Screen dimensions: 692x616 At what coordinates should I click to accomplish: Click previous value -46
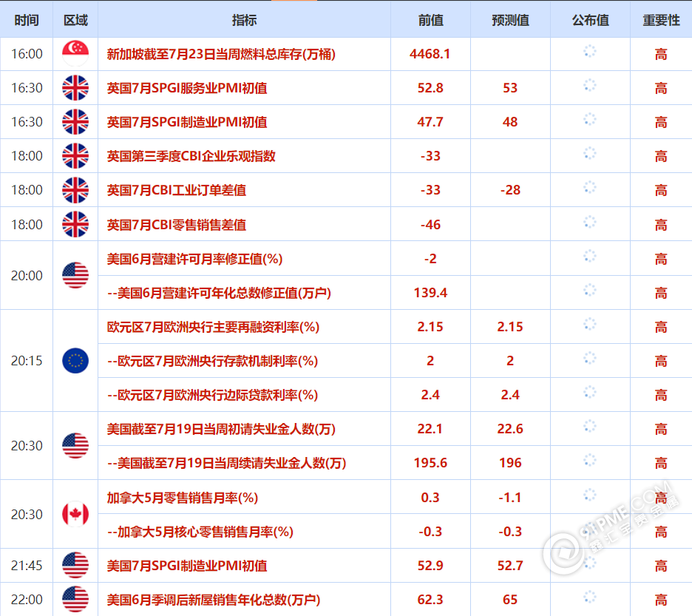tap(430, 224)
